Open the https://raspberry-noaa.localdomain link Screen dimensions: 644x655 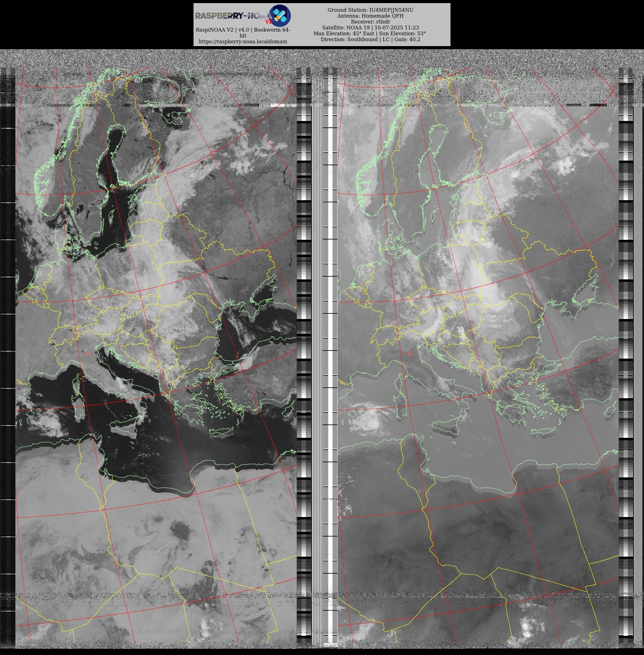(243, 41)
